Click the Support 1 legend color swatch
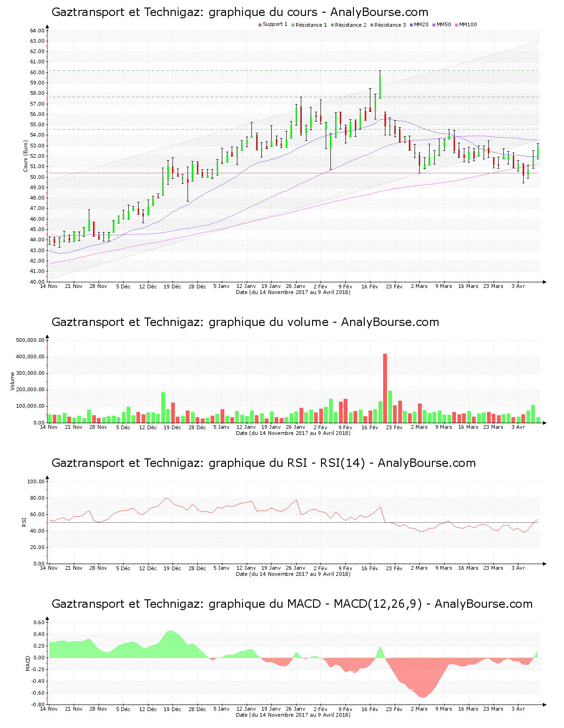The width and height of the screenshot is (564, 728). [260, 25]
